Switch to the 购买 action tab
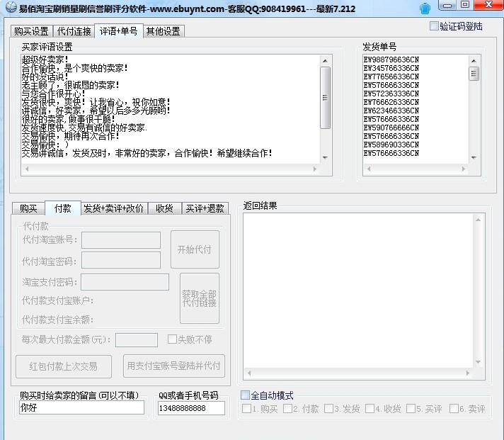The width and height of the screenshot is (504, 440). (x=28, y=208)
